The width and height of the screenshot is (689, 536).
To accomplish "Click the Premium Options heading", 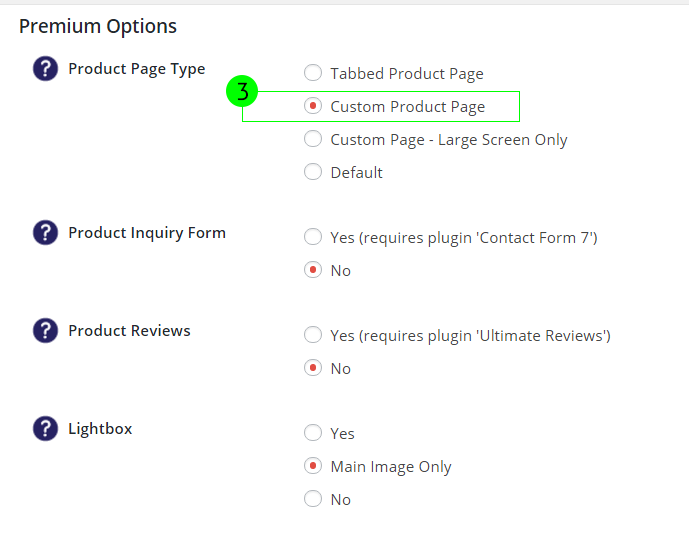I will pos(98,27).
